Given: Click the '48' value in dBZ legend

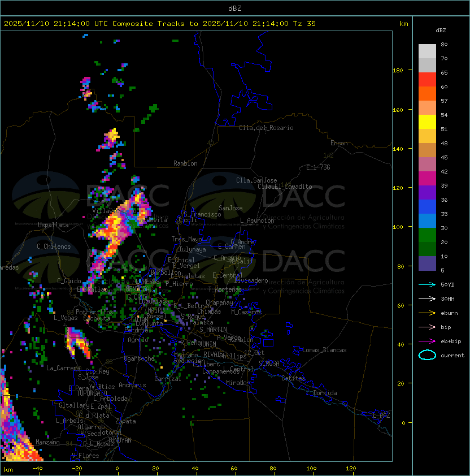Looking at the screenshot, I should pyautogui.click(x=444, y=143).
